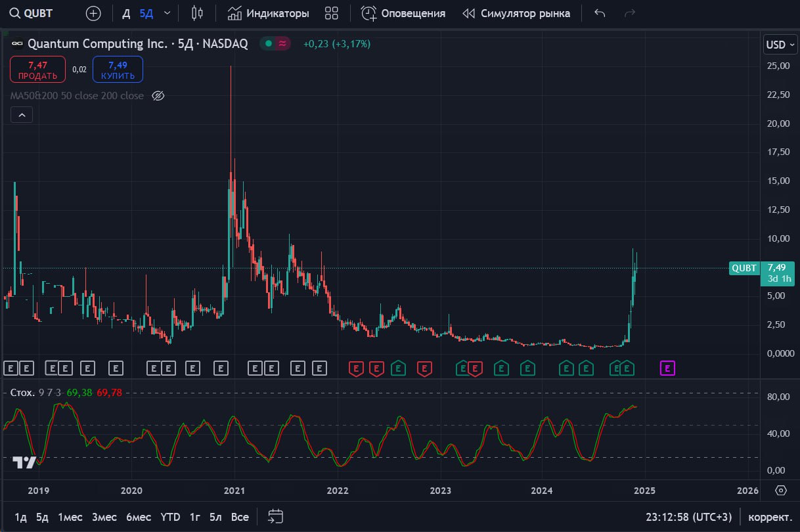Set the range to 3мес
The height and width of the screenshot is (532, 800).
coord(104,517)
